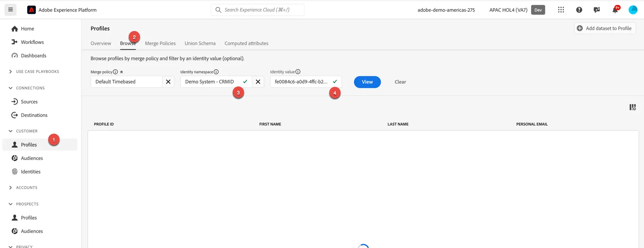644x248 pixels.
Task: Switch to the Union Schema tab
Action: [x=200, y=43]
